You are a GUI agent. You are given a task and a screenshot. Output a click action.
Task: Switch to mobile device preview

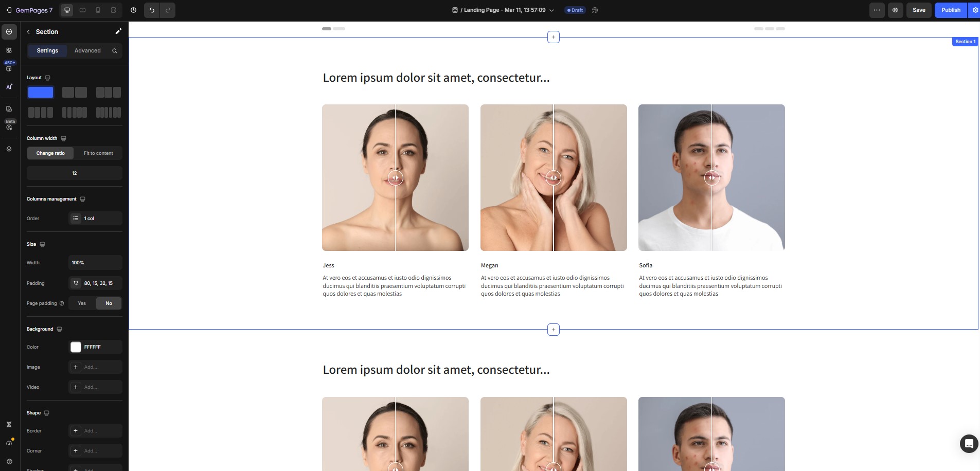[x=98, y=10]
